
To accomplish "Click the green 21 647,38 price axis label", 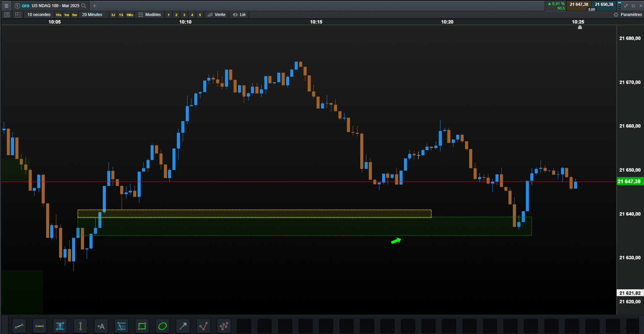I will 630,181.
